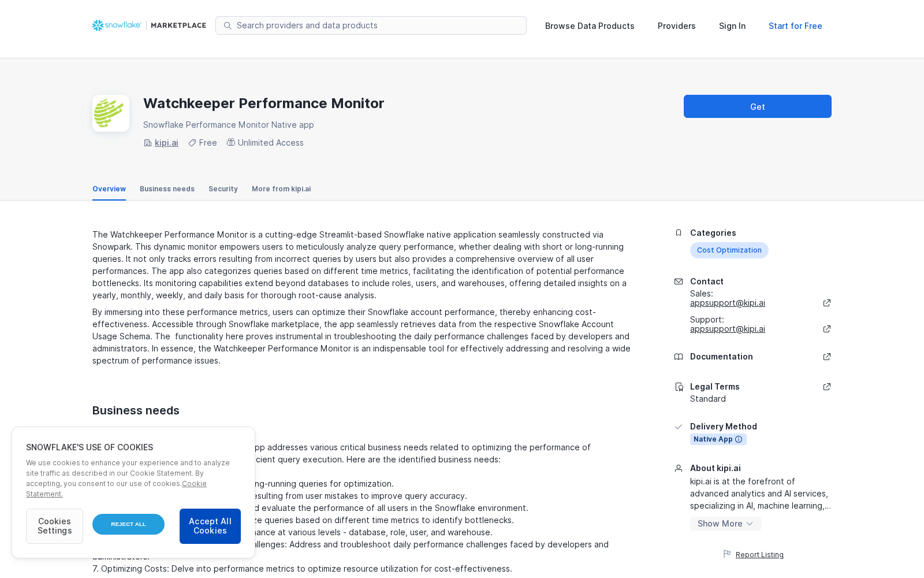Click the Sales appsupport@kipi.ai email link
Image resolution: width=924 pixels, height=578 pixels.
point(728,303)
